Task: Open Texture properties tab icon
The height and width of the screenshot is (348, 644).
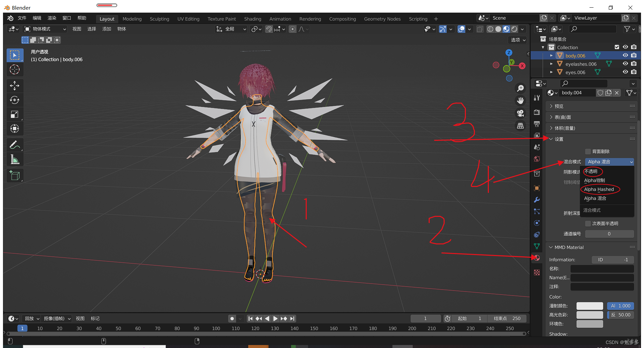Action: (537, 272)
